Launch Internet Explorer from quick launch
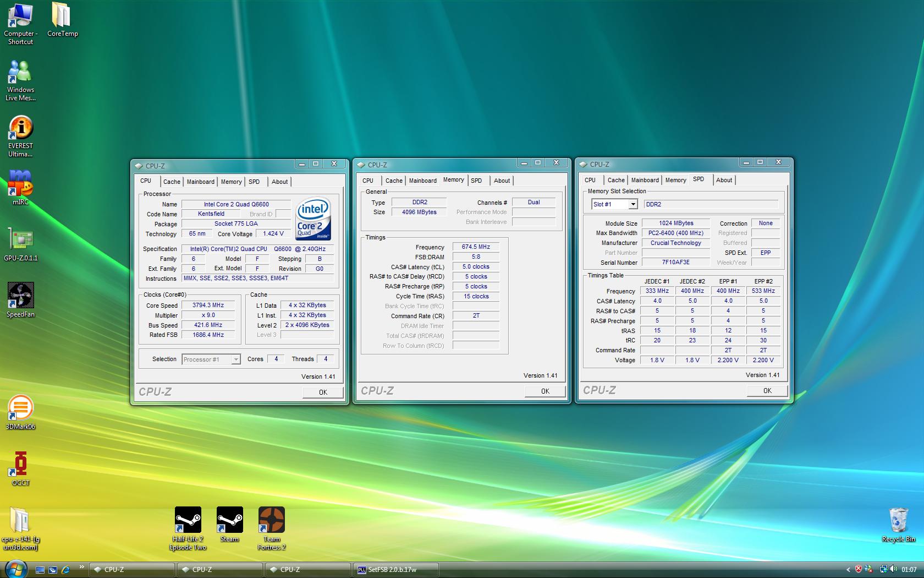924x578 pixels. (65, 570)
